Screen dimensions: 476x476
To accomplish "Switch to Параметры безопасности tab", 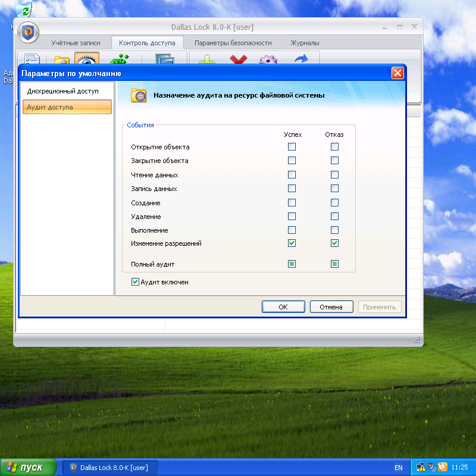I will (233, 43).
